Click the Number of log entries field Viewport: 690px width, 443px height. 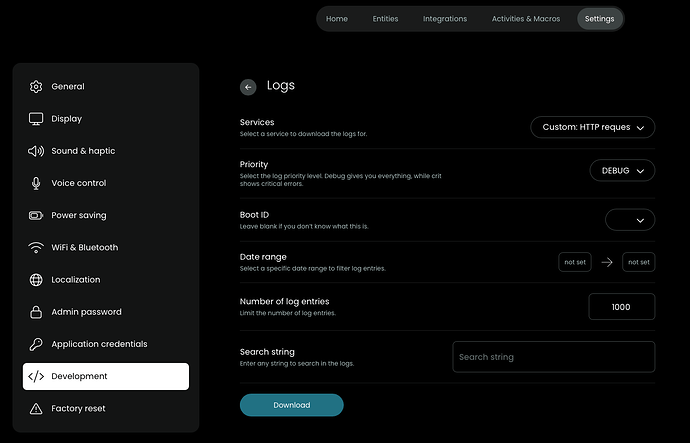coord(621,307)
